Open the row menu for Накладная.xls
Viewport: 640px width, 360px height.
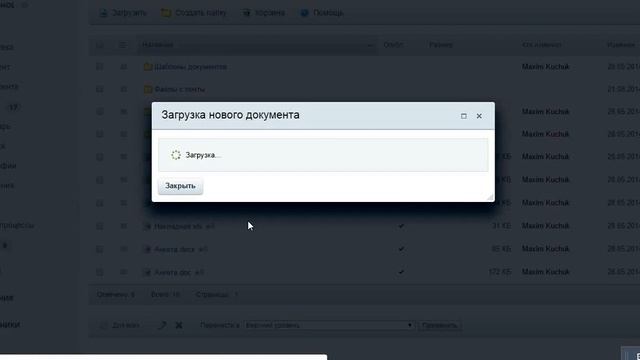(123, 226)
